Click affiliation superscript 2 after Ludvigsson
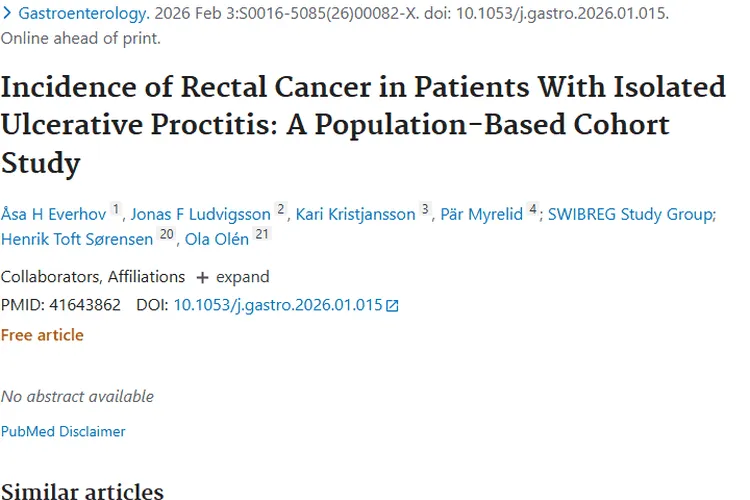 [x=281, y=211]
